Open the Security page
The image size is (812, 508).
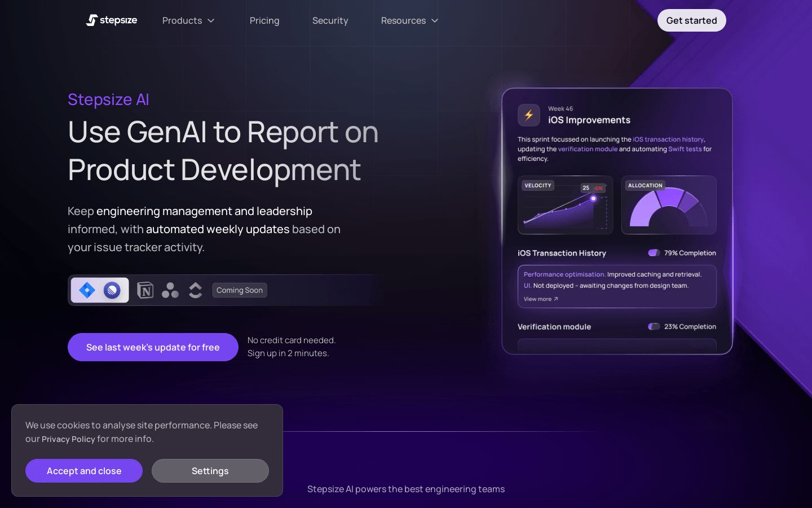click(330, 21)
